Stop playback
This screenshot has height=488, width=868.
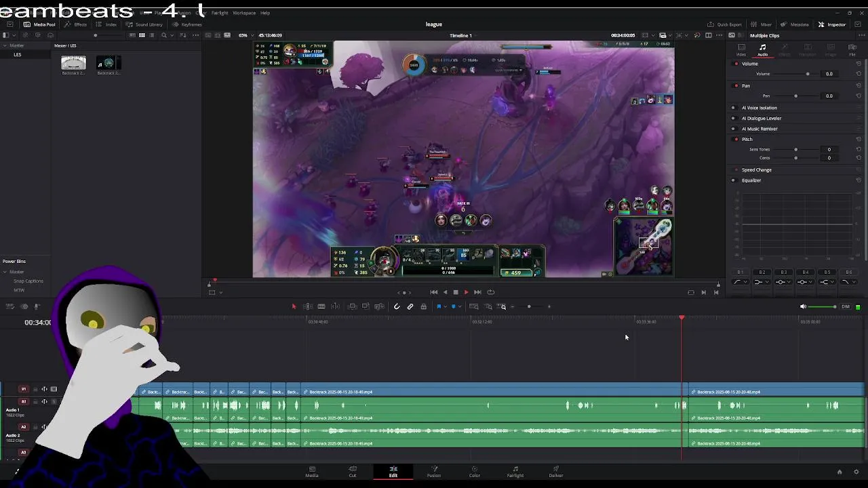(x=456, y=292)
